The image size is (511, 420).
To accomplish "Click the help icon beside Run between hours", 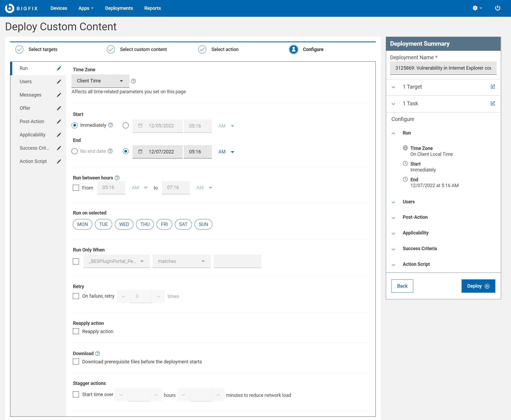I will [x=117, y=178].
